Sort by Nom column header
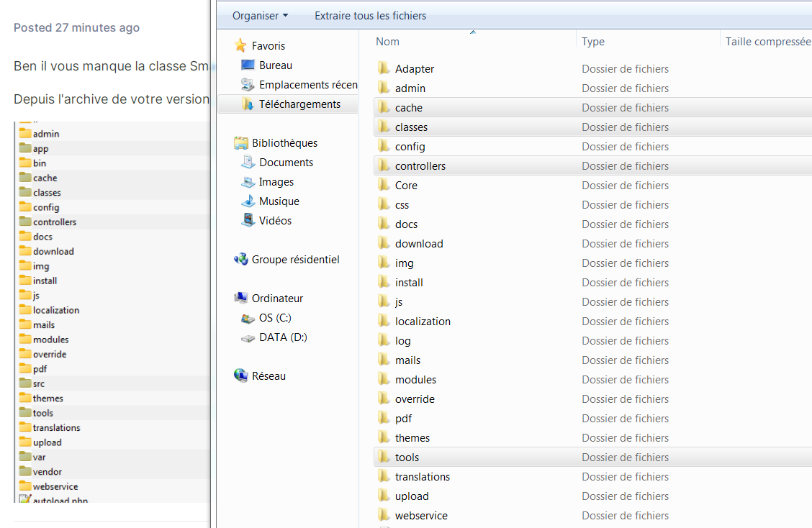 387,42
